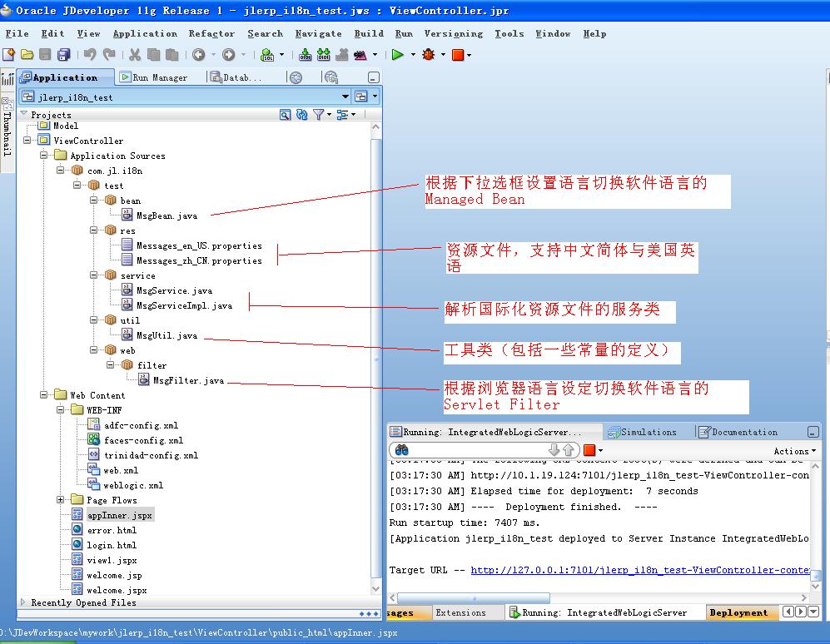Click the Undo toolbar icon
This screenshot has height=644, width=830.
tap(90, 54)
